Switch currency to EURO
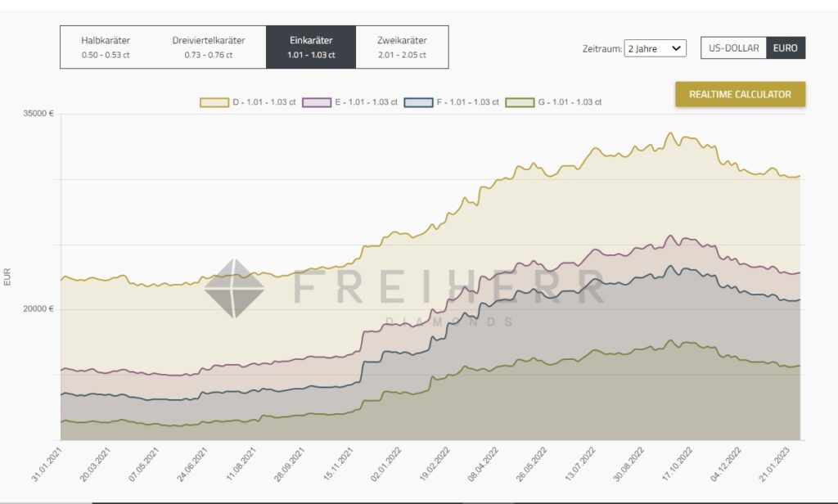838x504 pixels. click(786, 48)
